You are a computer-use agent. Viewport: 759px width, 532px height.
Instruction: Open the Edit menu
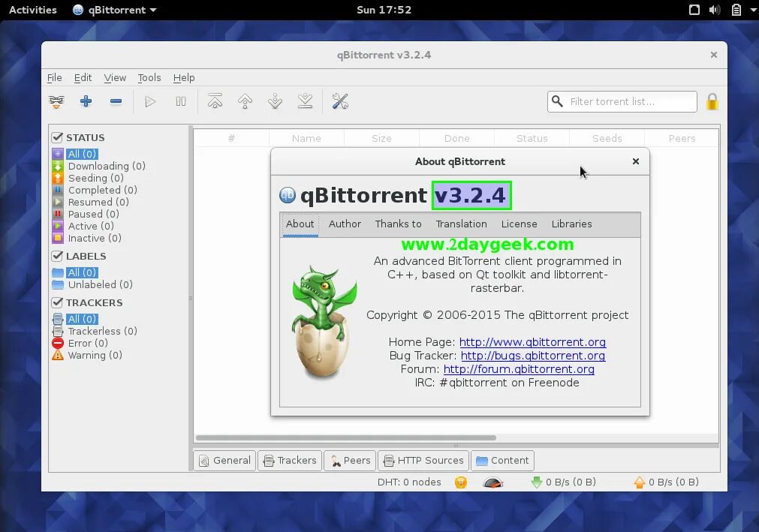click(x=83, y=77)
